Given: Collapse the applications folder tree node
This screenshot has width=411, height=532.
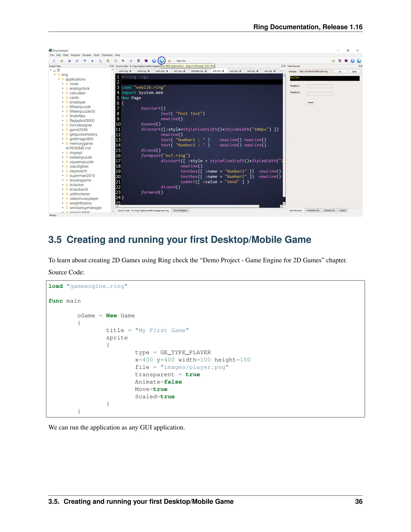Looking at the screenshot, I should [x=59, y=79].
